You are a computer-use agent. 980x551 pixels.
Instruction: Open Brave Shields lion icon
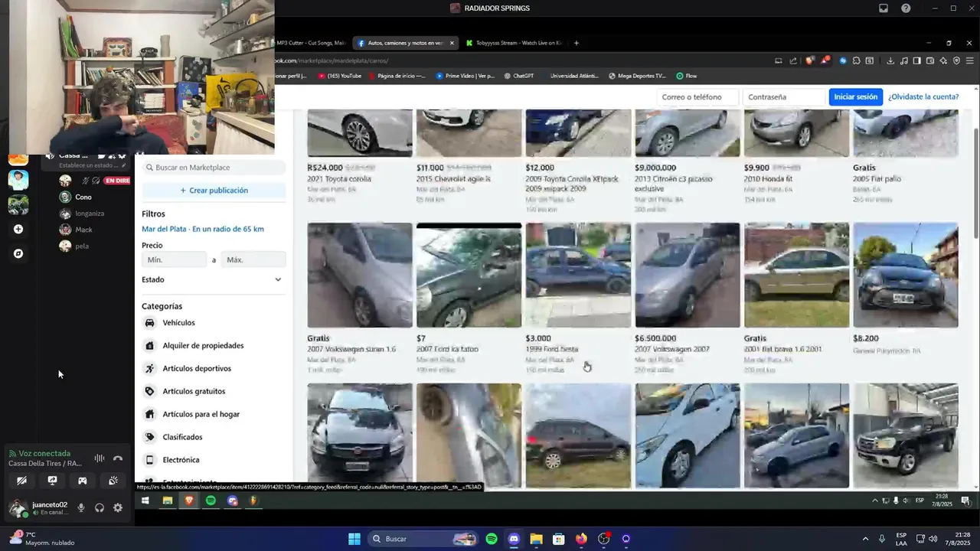click(810, 60)
